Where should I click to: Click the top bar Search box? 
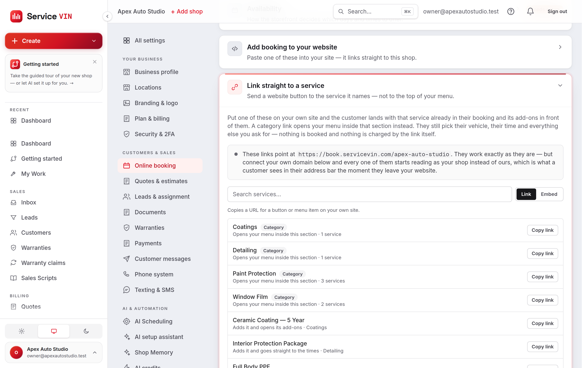point(375,11)
